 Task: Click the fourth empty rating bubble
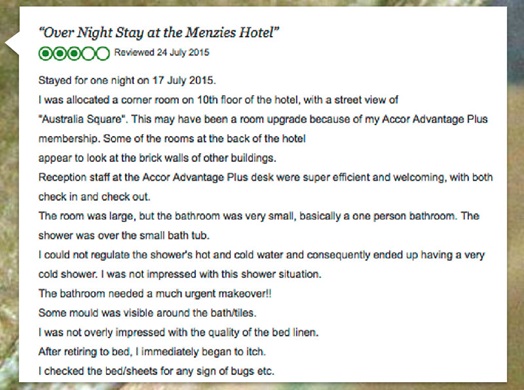pyautogui.click(x=89, y=53)
